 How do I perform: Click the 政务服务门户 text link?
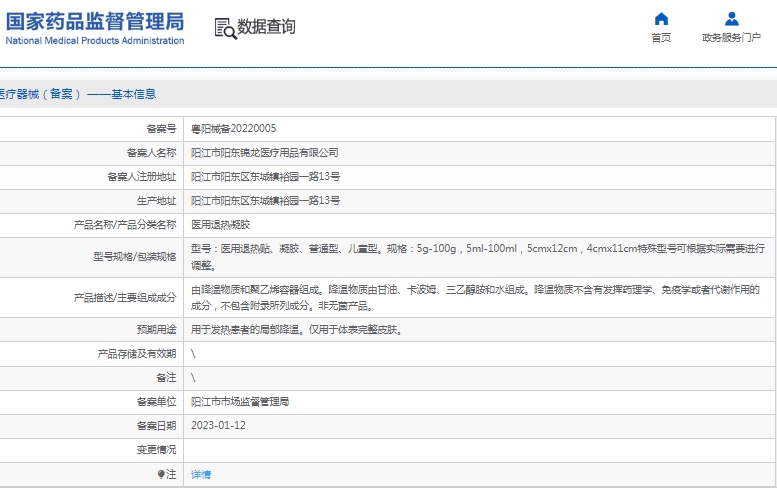731,38
